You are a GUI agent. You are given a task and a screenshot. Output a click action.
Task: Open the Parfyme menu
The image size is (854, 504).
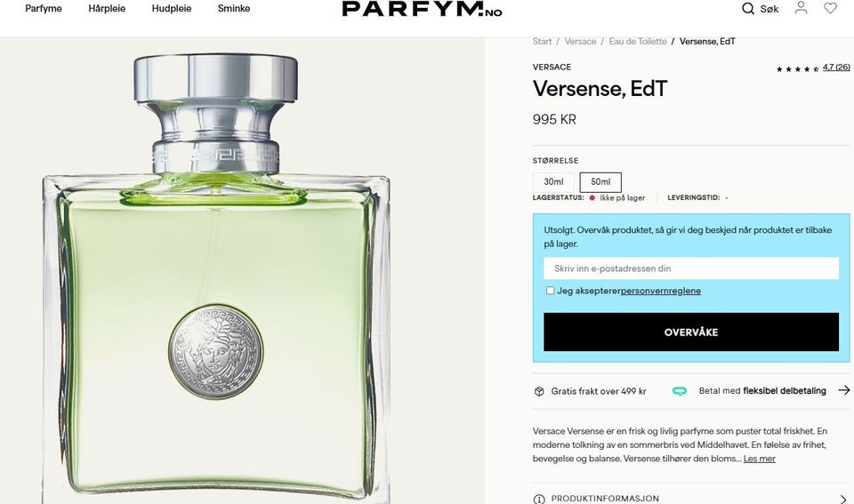[x=44, y=9]
